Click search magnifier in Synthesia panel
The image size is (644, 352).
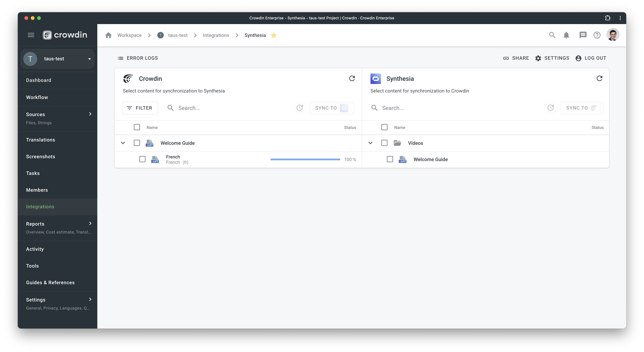[x=374, y=108]
